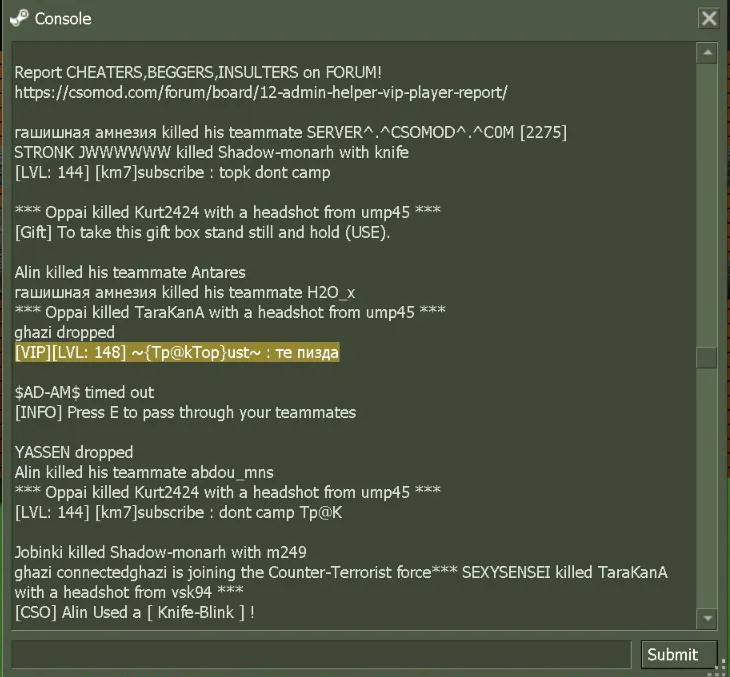Screen dimensions: 730x677
Task: Click the Steam logo icon in title bar
Action: [19, 19]
